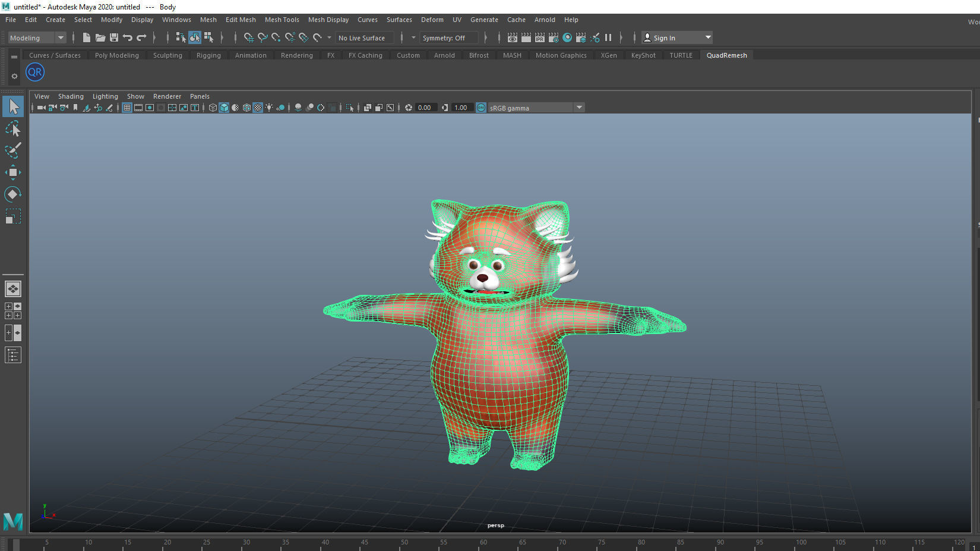Screen dimensions: 980x551
Task: Open the KeyShot shelf tab
Action: [x=643, y=55]
